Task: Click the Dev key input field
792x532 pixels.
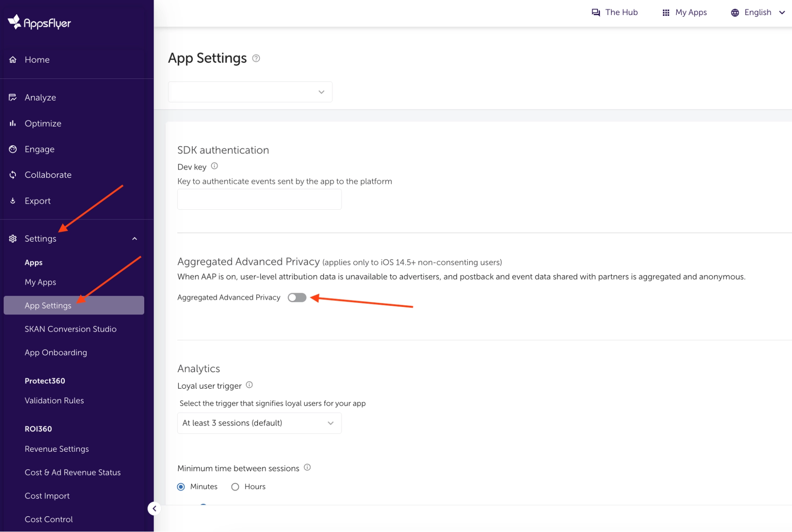Action: [259, 199]
